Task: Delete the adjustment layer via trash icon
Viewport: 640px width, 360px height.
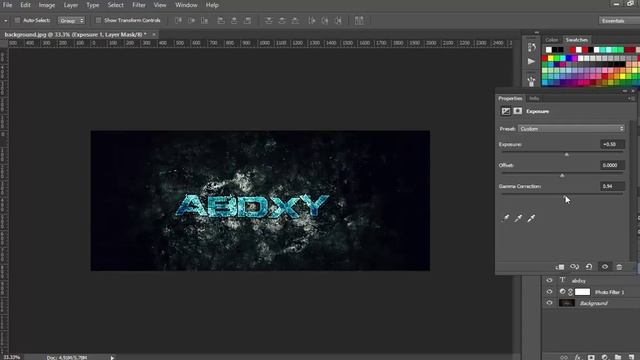Action: (619, 267)
